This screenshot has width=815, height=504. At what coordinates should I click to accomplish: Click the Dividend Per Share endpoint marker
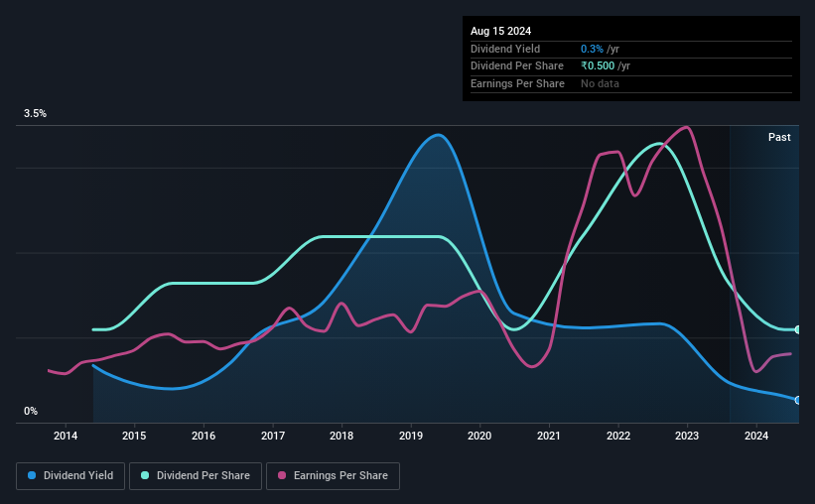[798, 329]
